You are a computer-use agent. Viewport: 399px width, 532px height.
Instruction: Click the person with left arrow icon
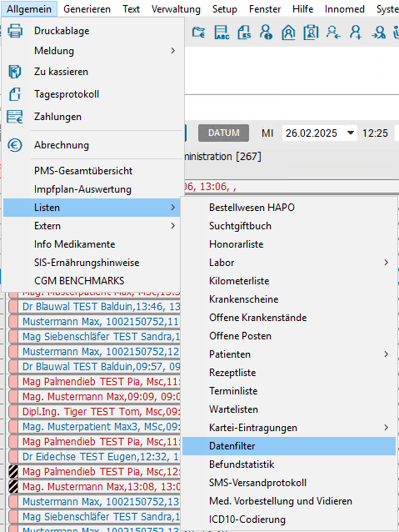[333, 33]
